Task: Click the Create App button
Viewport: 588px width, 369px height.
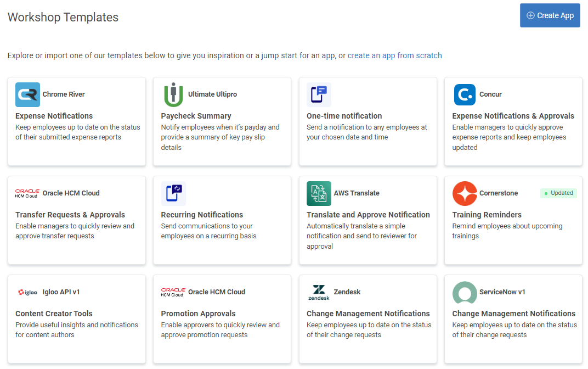Action: click(x=550, y=15)
